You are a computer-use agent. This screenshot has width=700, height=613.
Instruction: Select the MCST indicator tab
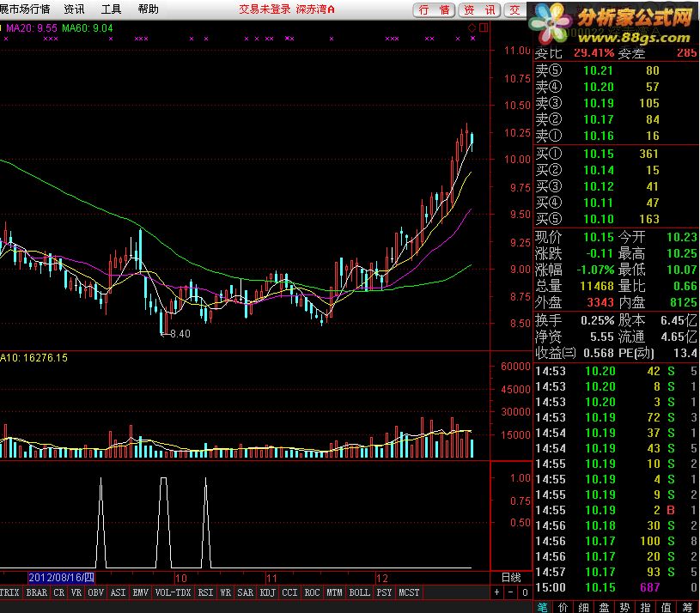coord(409,592)
